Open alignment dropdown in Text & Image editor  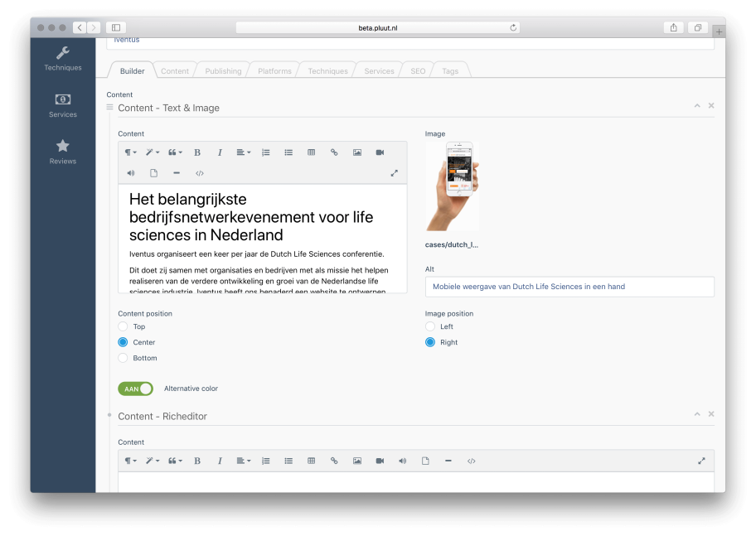click(244, 152)
